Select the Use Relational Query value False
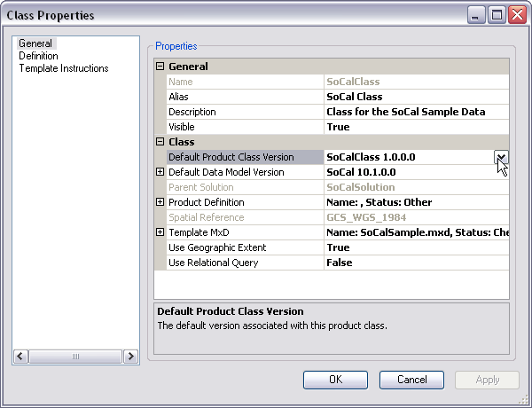 [x=340, y=263]
